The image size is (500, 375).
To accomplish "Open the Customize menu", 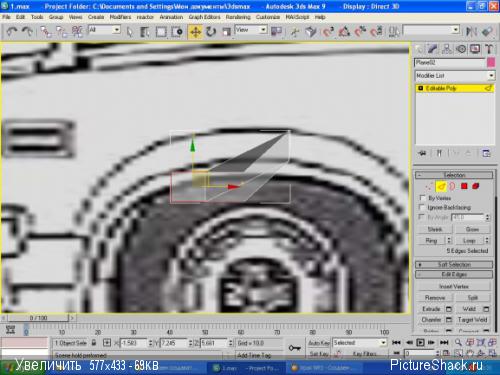I will 268,17.
